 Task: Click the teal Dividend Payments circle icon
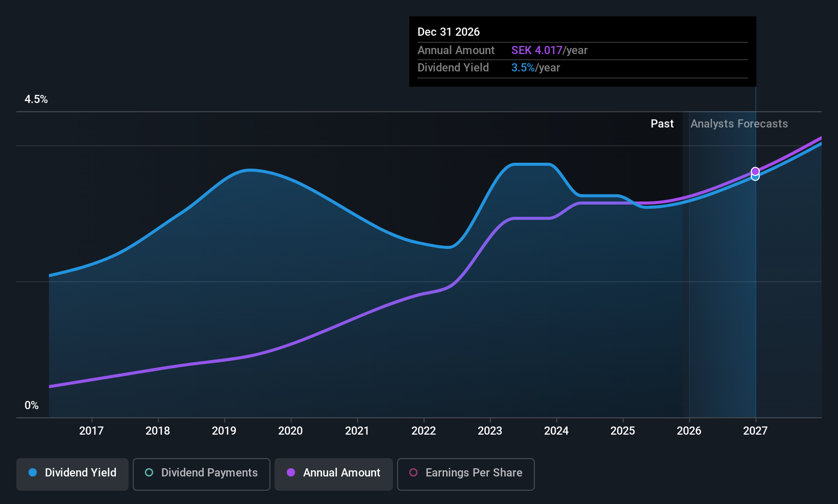(x=149, y=472)
